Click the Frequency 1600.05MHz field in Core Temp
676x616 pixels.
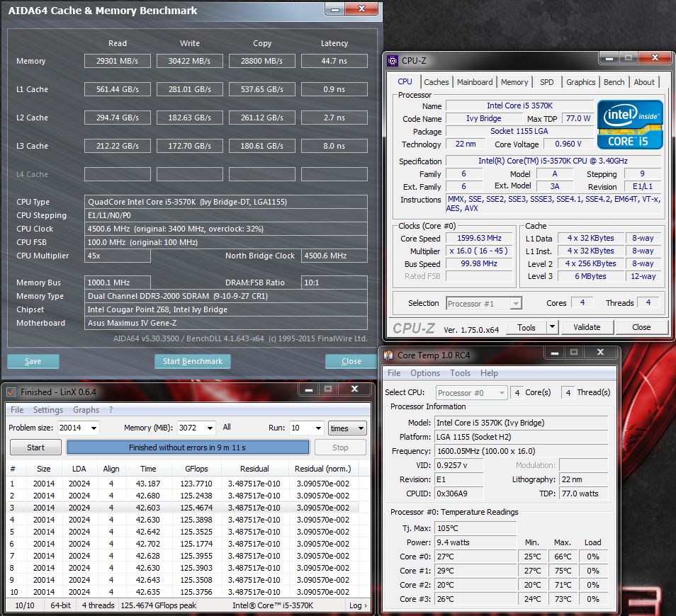(x=521, y=451)
